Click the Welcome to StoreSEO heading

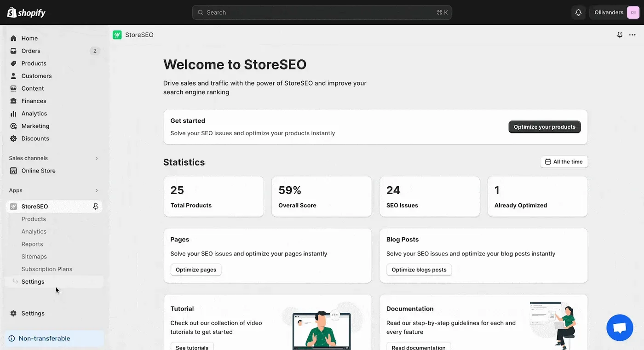[x=235, y=64]
